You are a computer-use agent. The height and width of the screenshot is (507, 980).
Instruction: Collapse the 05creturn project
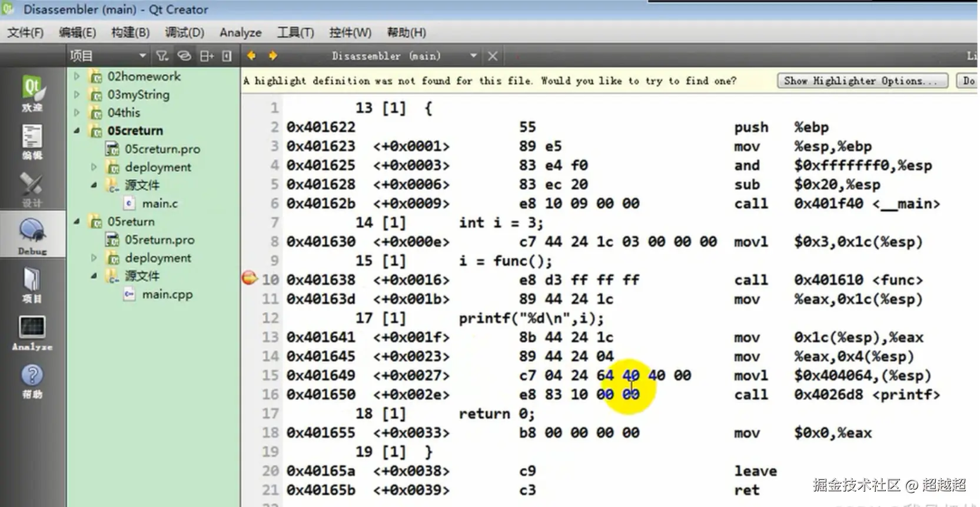[x=77, y=131]
